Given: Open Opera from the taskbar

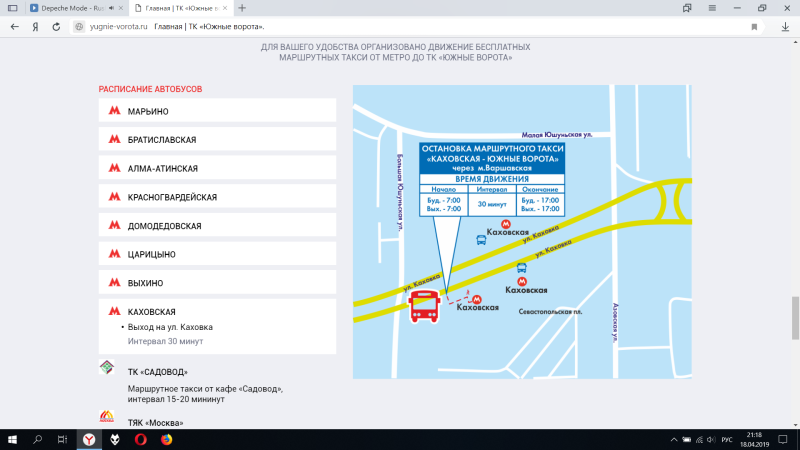Looking at the screenshot, I should pos(140,439).
